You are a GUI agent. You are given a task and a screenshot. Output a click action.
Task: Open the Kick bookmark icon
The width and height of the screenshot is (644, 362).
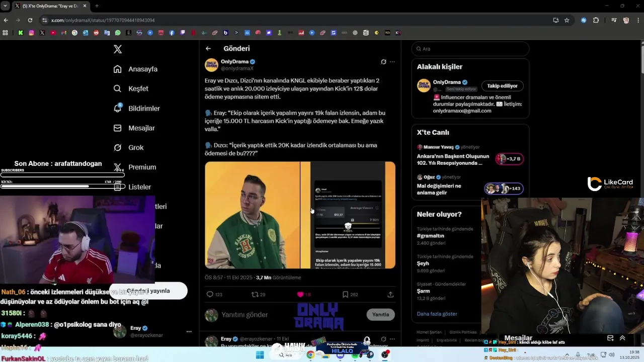pos(21,33)
